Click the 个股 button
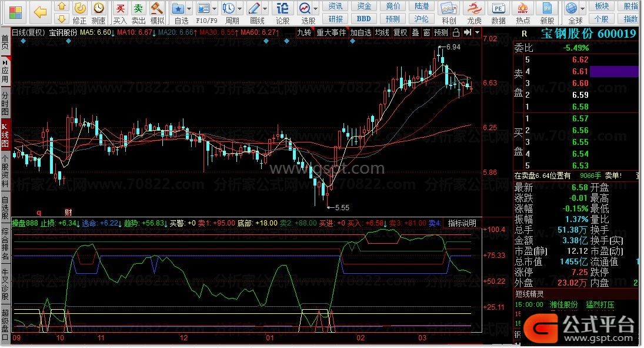The image size is (644, 348). tap(602, 19)
